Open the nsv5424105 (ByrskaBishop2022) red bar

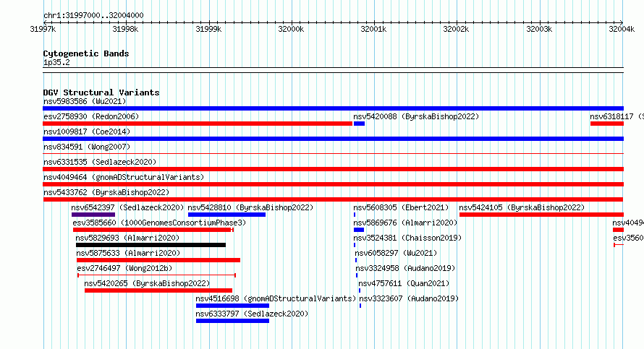(541, 215)
